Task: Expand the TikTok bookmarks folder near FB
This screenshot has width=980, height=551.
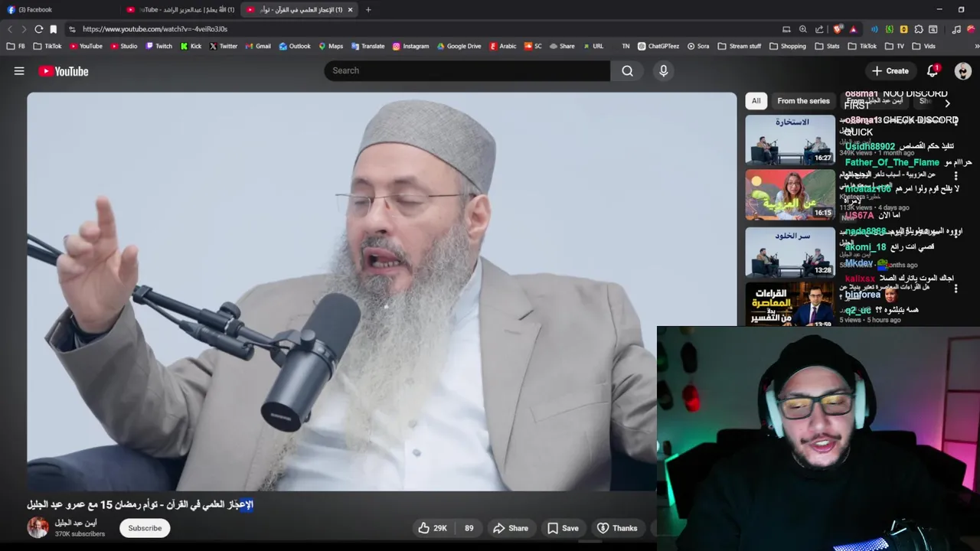Action: [x=47, y=46]
